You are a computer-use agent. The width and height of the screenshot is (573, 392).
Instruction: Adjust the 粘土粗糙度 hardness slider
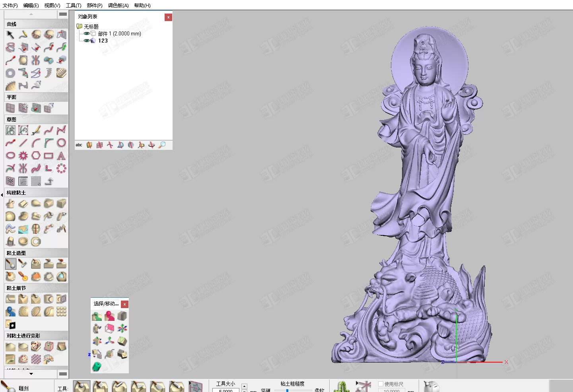287,390
